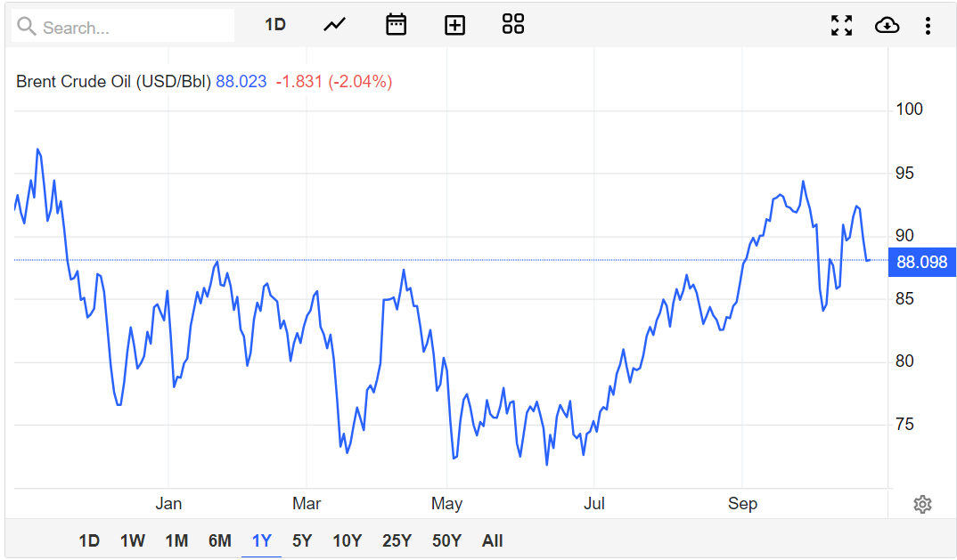Show the All time range
The width and height of the screenshot is (957, 560).
click(x=492, y=540)
